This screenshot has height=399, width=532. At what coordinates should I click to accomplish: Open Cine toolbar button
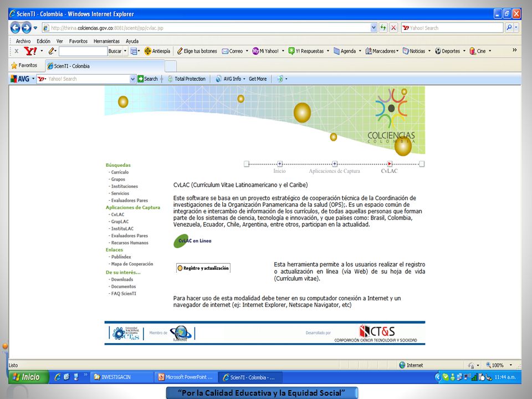pyautogui.click(x=478, y=51)
